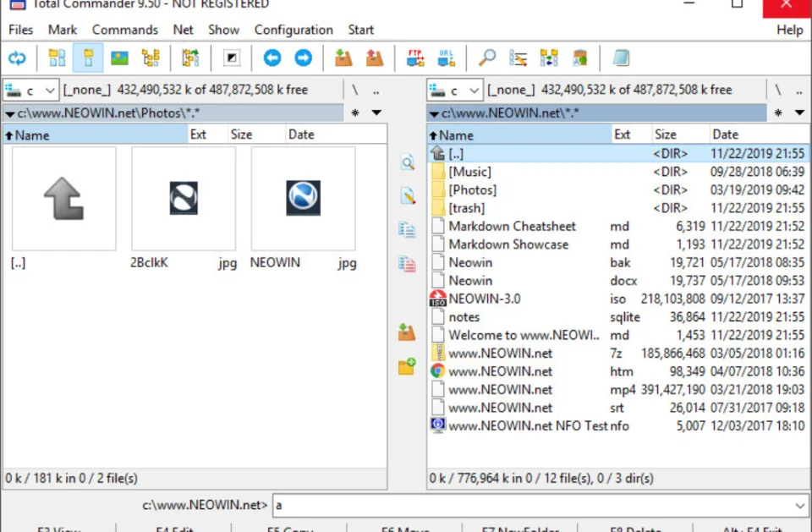Go to root with right panel backslash button
812x532 pixels.
point(778,90)
